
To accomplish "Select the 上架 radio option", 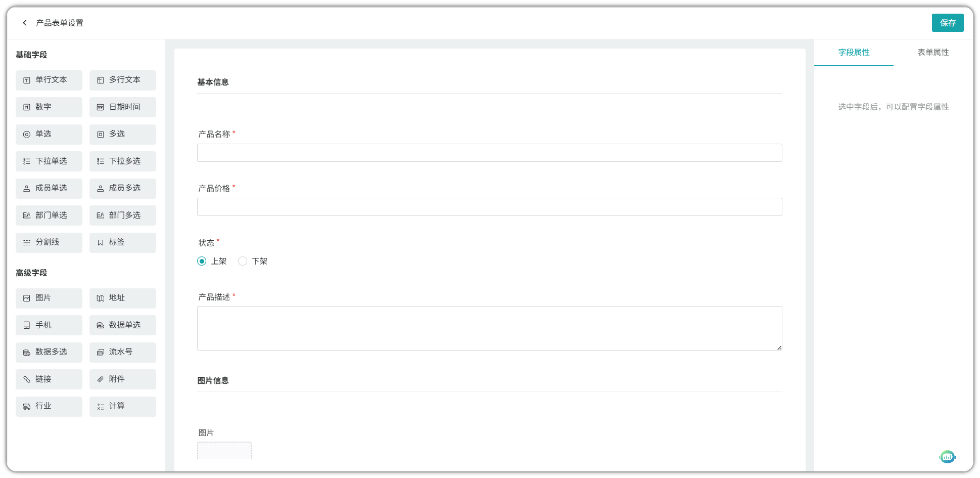I will pyautogui.click(x=202, y=261).
